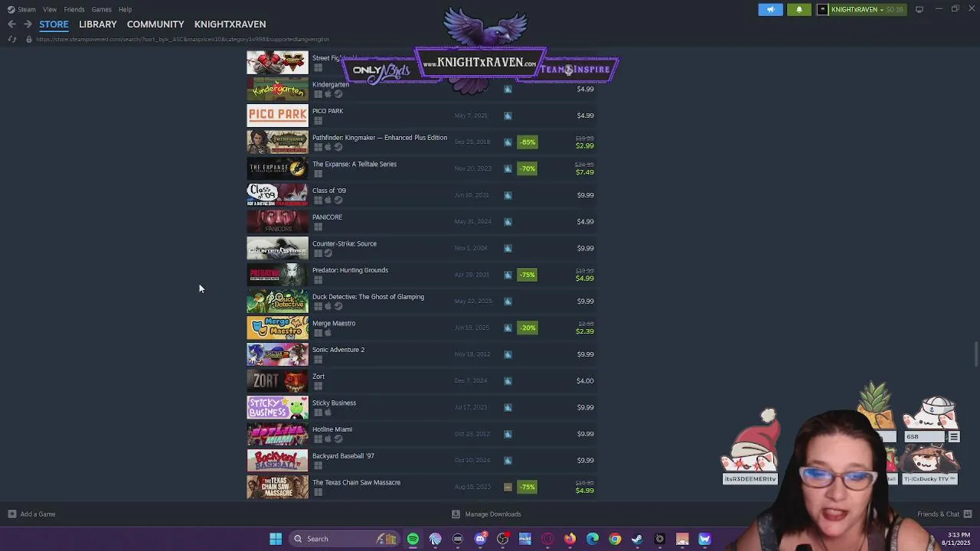Click the Windows platform icon under PANICORE
Viewport: 980px width, 551px height.
pyautogui.click(x=318, y=227)
